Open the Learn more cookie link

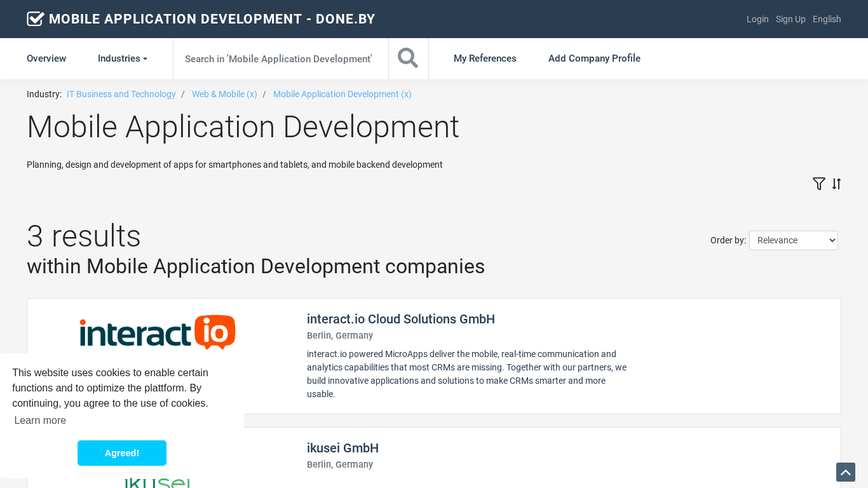[x=40, y=420]
